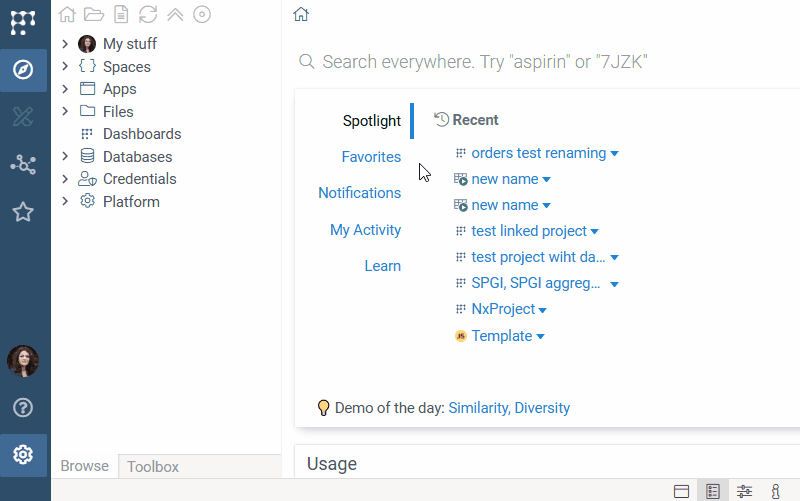
Task: Expand the My stuff tree node
Action: tap(65, 44)
